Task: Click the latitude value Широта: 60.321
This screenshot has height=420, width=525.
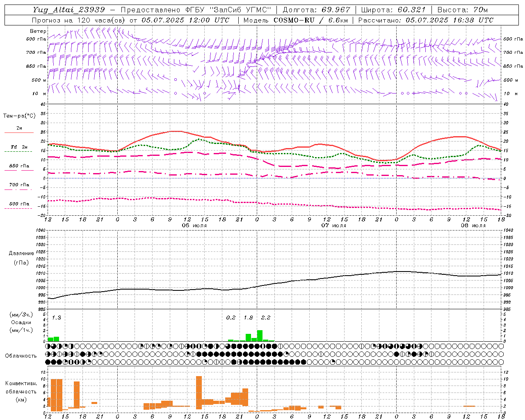Action: pyautogui.click(x=393, y=10)
